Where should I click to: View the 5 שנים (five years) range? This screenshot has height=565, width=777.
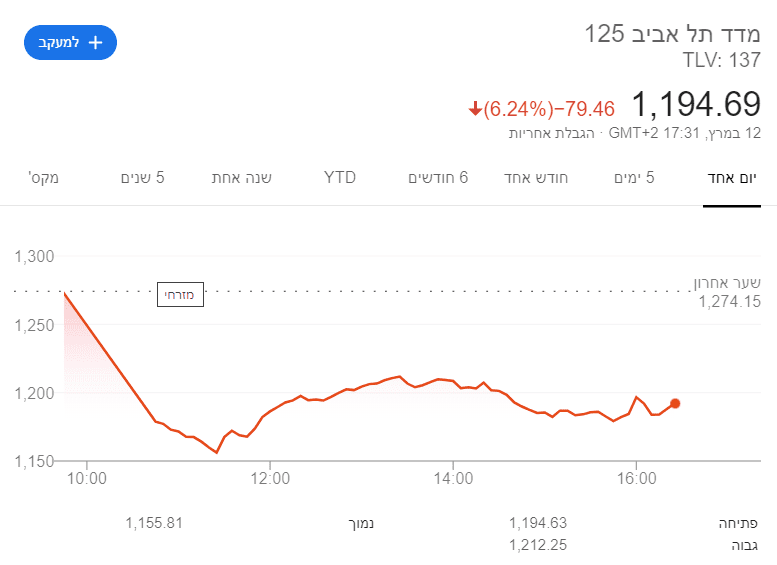[142, 178]
